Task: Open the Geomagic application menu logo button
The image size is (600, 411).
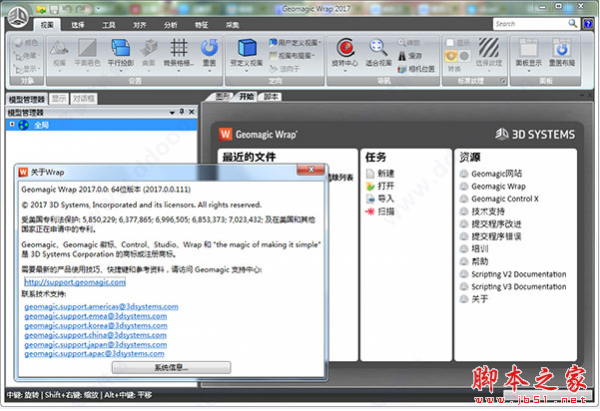Action: point(18,18)
